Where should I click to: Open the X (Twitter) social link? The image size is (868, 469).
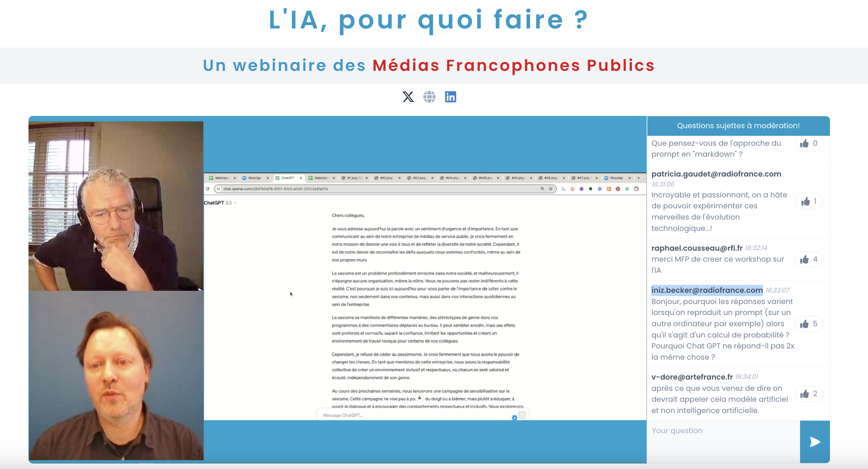408,97
